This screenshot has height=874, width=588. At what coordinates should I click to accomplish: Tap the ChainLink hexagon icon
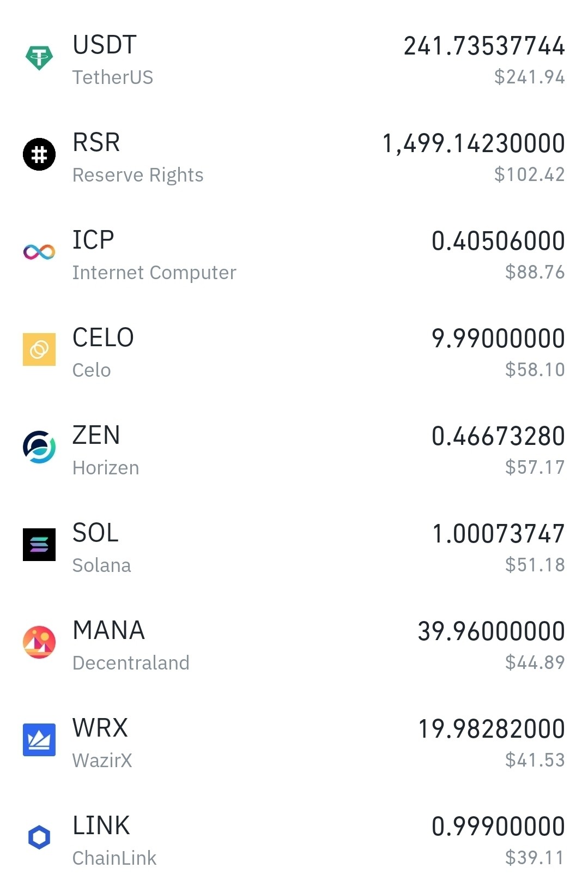coord(39,837)
